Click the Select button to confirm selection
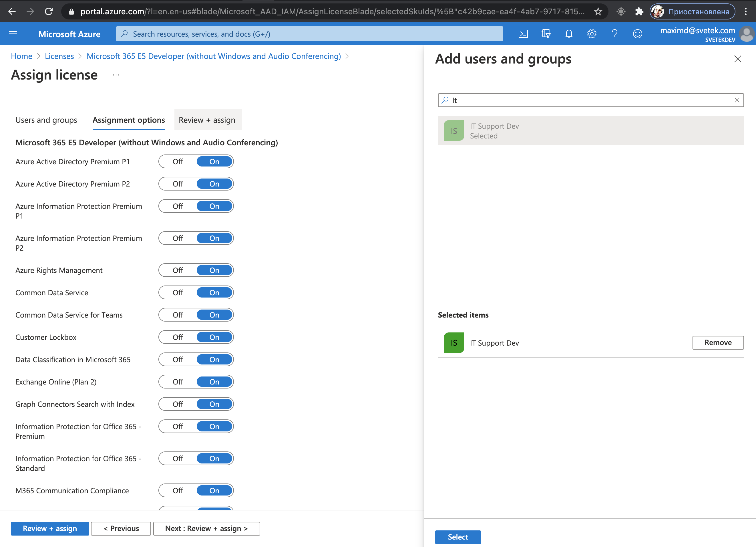This screenshot has height=547, width=756. [457, 536]
